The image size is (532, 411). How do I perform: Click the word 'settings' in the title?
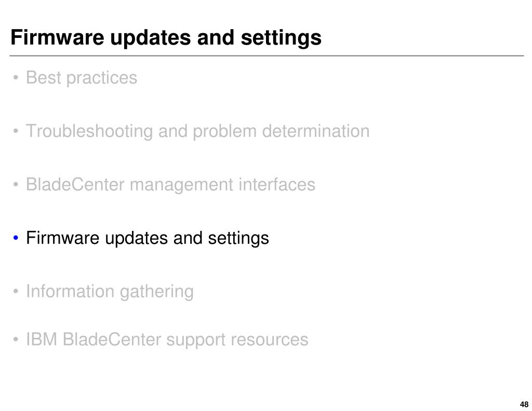281,38
